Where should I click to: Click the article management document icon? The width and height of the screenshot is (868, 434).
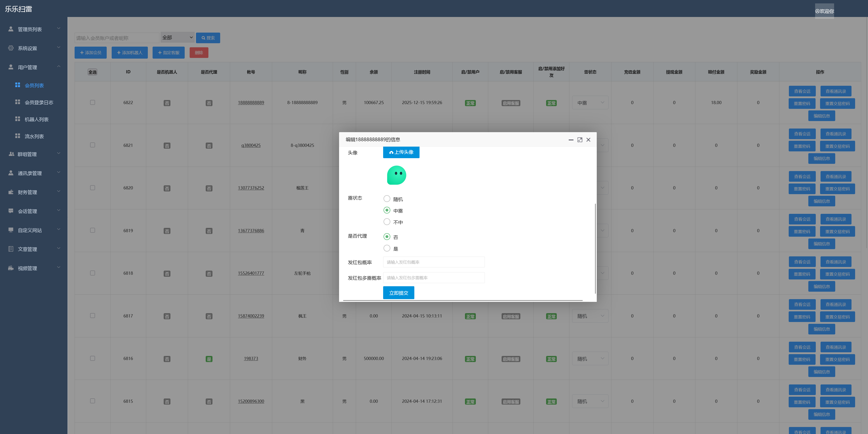(11, 249)
